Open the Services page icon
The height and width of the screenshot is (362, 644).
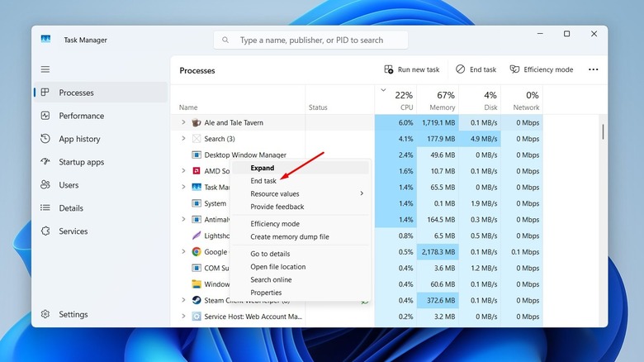45,231
